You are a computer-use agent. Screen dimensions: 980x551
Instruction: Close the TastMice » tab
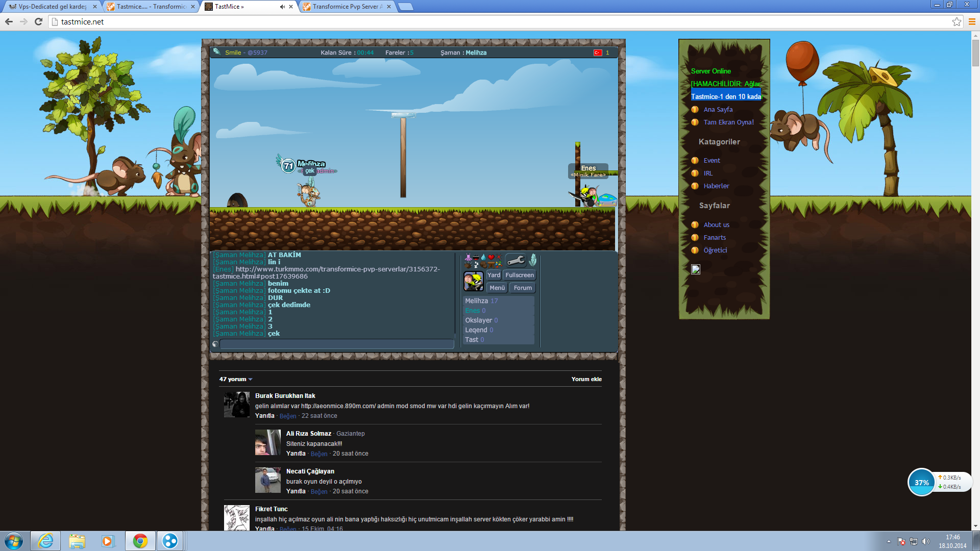(291, 7)
